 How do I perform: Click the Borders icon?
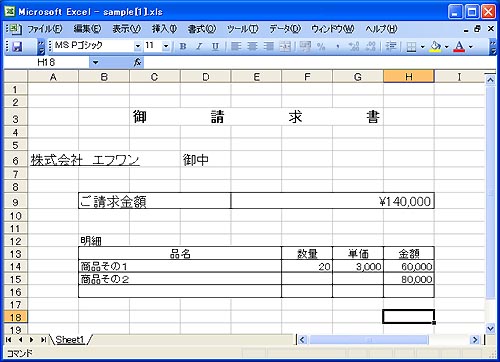coord(412,47)
